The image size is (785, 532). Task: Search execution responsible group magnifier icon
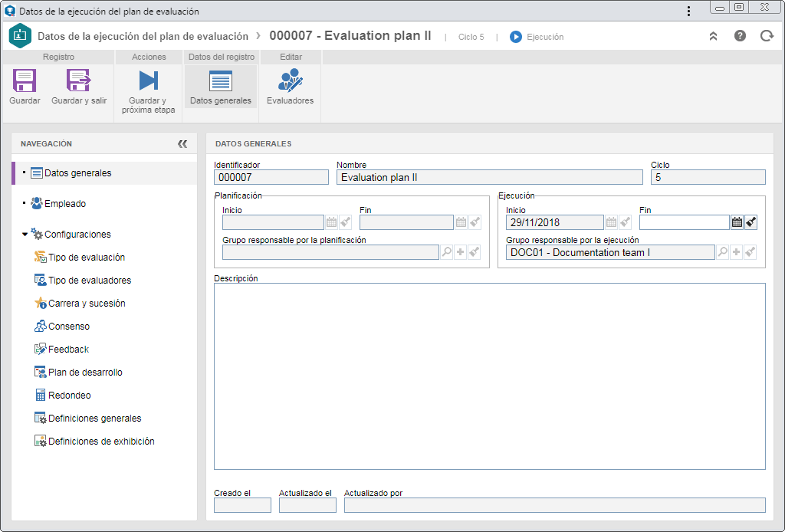coord(722,252)
